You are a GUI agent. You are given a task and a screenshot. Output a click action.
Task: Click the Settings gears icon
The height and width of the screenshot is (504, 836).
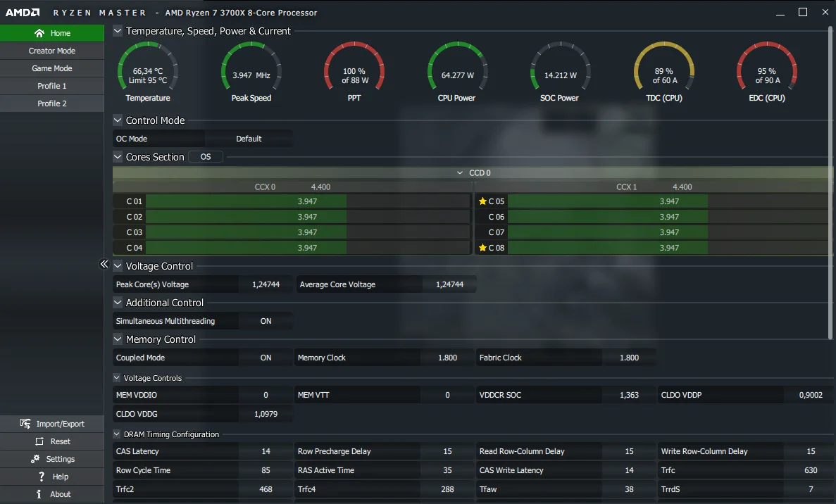[x=35, y=459]
